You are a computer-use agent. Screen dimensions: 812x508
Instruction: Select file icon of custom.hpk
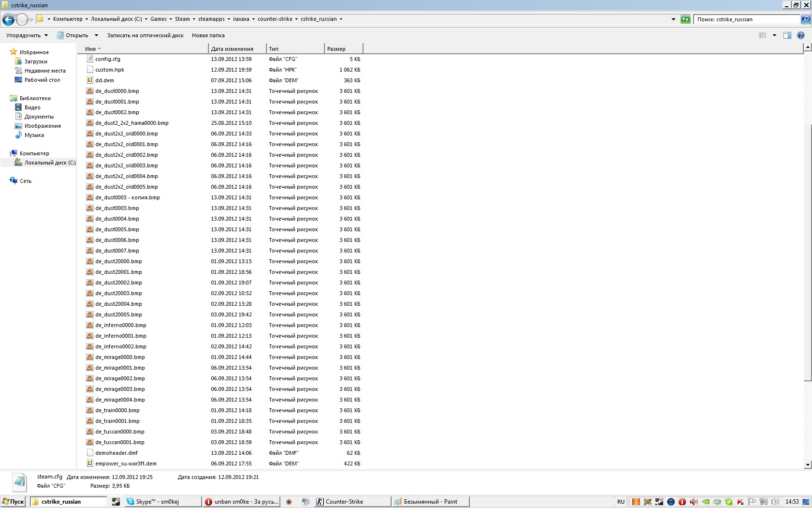click(x=89, y=70)
